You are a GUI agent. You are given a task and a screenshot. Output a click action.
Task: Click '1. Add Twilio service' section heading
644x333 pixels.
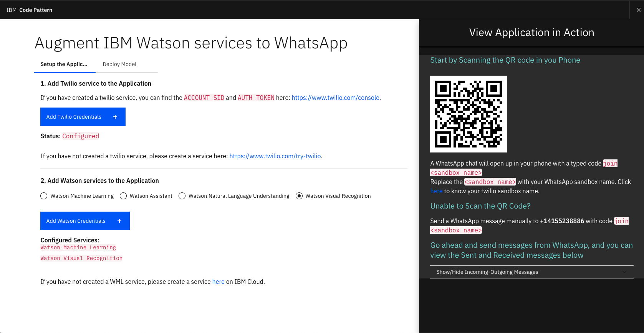[96, 83]
